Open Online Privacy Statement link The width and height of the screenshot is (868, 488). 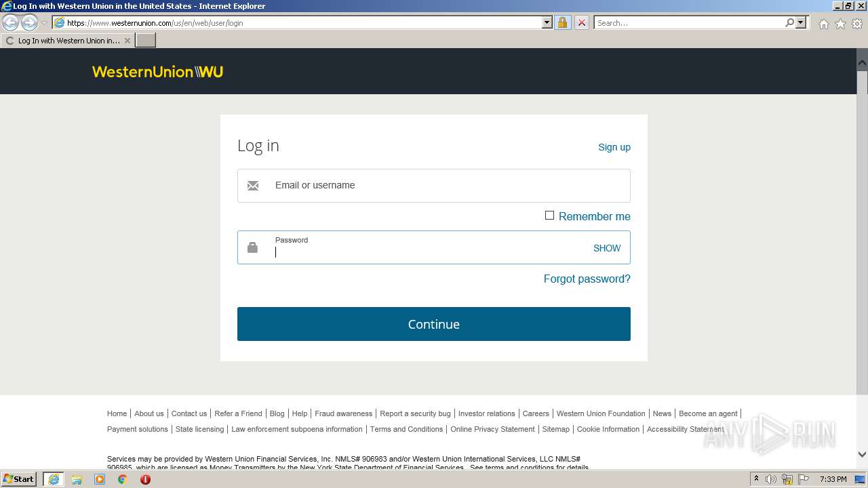click(492, 429)
